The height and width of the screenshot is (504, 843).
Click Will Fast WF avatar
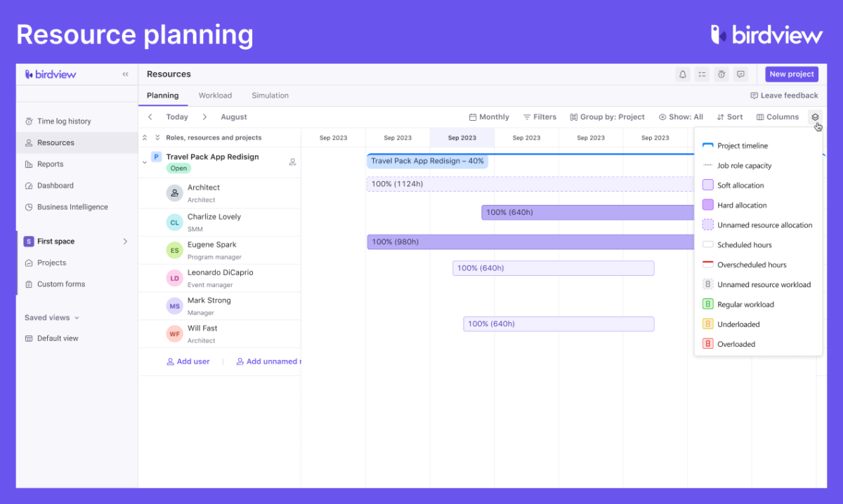pyautogui.click(x=174, y=334)
